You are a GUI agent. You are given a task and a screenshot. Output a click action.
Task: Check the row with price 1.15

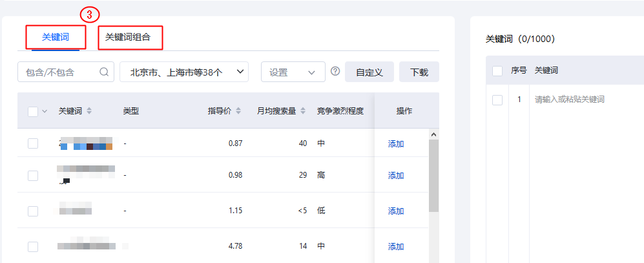tap(33, 211)
